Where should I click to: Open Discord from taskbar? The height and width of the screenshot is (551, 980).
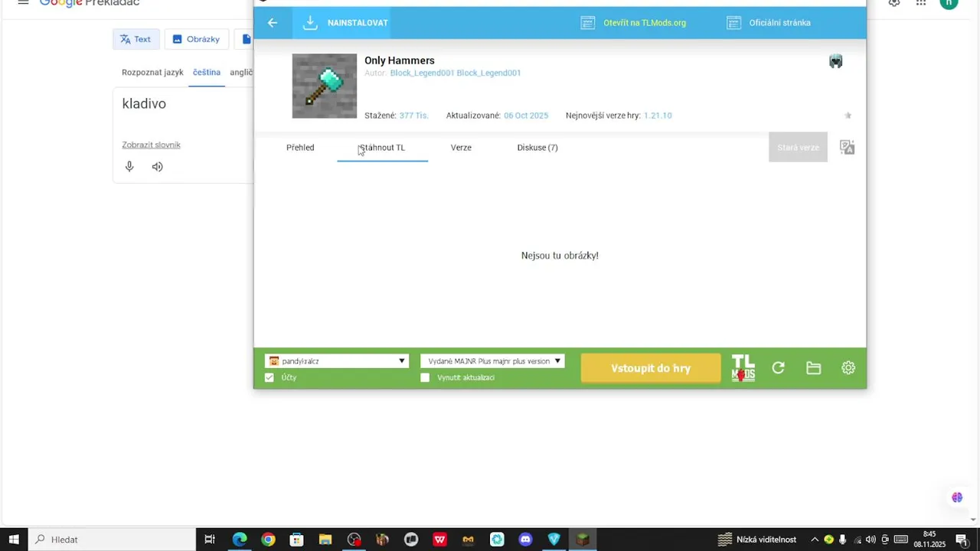[525, 540]
